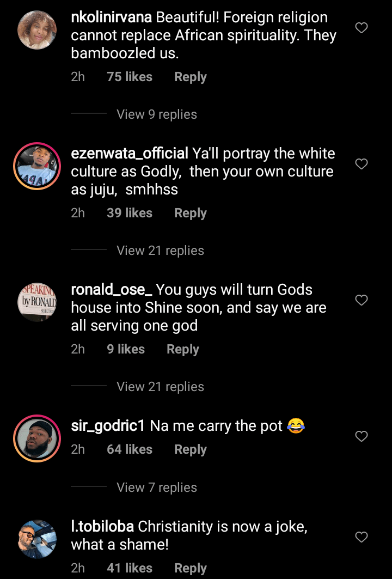Like l.tobiloba's comment with the heart
Screen dimensions: 392x579
[362, 538]
